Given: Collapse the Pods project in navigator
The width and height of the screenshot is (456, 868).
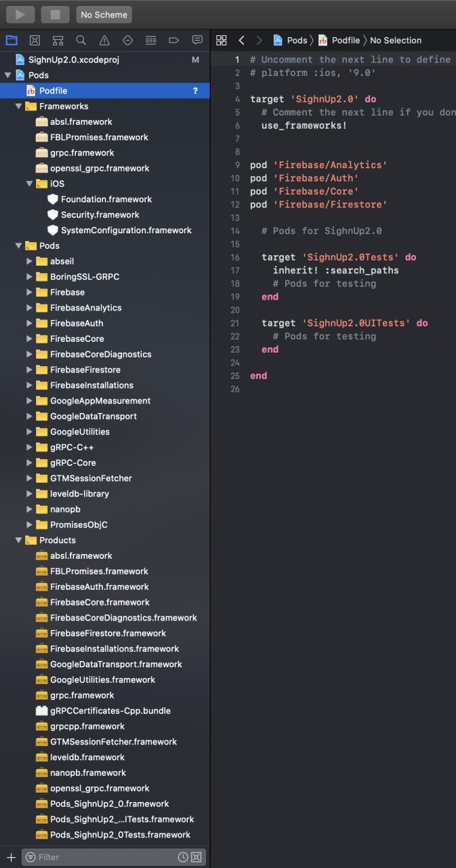Looking at the screenshot, I should pos(7,75).
